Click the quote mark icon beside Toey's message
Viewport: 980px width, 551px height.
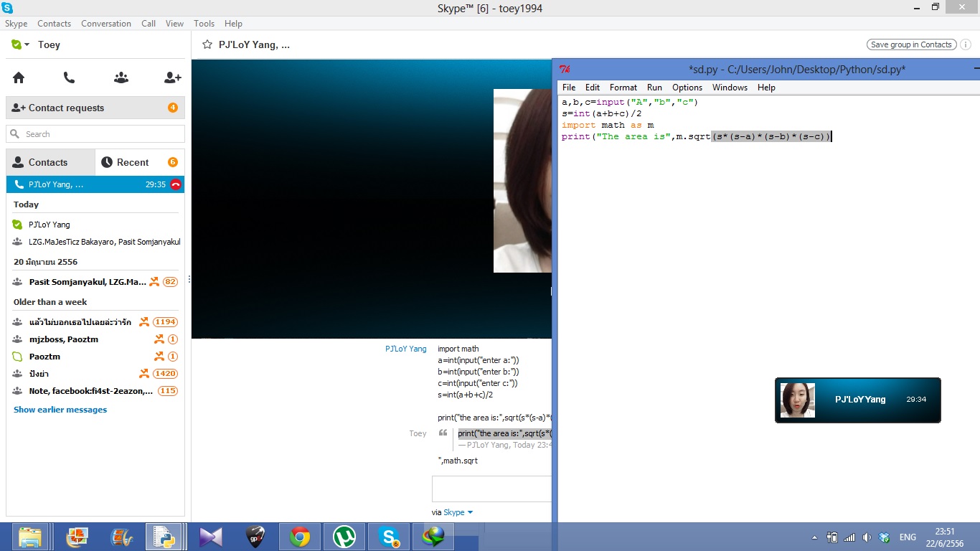tap(443, 433)
